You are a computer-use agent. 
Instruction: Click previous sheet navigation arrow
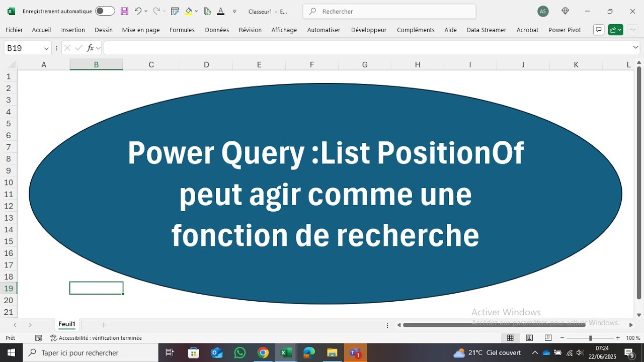pyautogui.click(x=15, y=325)
